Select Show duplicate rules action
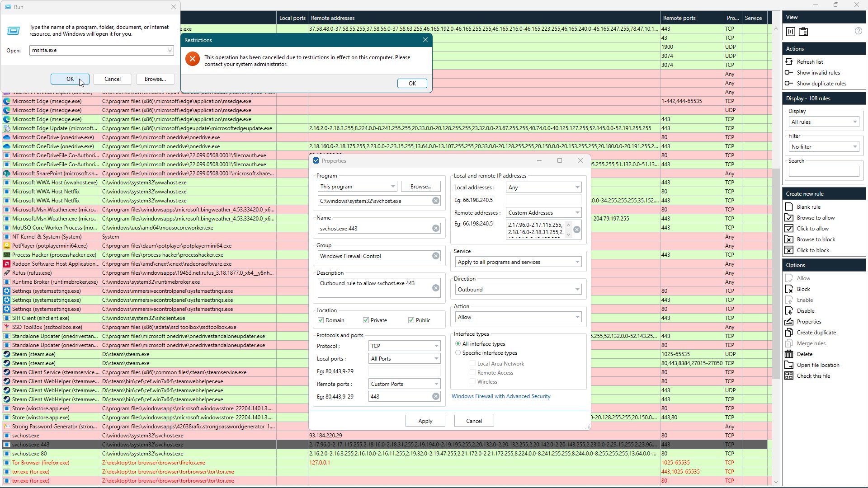The width and height of the screenshot is (868, 488). pos(821,83)
